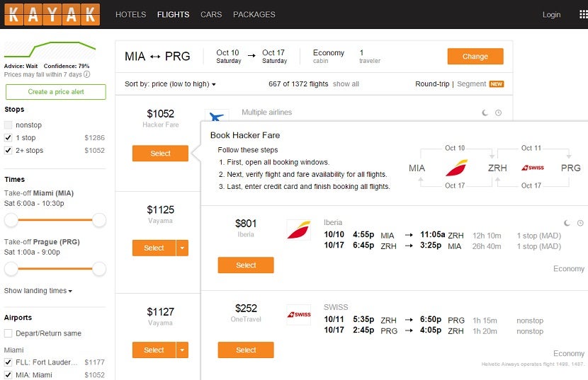Click Create a price alert
The height and width of the screenshot is (380, 588).
click(56, 92)
